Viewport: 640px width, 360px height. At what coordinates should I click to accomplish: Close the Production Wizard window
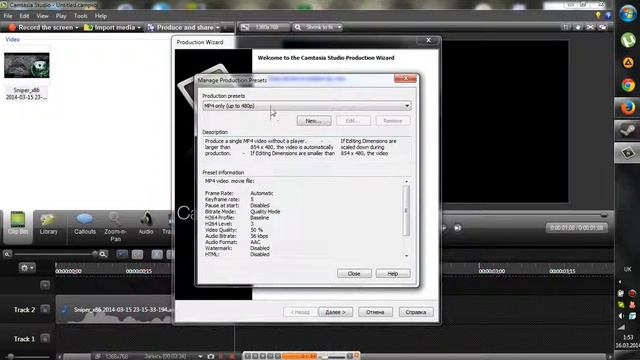click(429, 40)
